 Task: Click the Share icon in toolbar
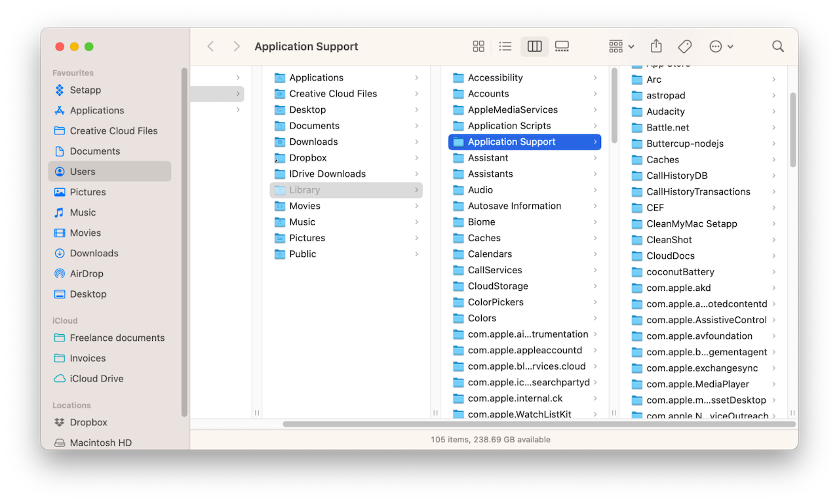pos(656,47)
